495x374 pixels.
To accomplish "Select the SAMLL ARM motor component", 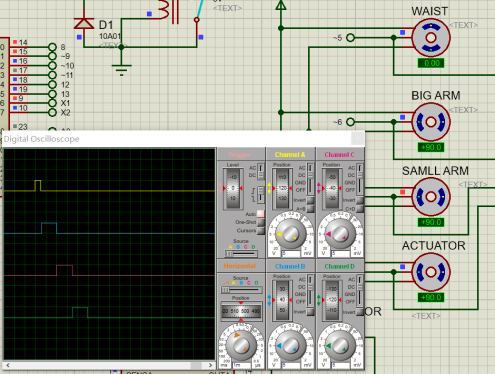I will tap(431, 197).
